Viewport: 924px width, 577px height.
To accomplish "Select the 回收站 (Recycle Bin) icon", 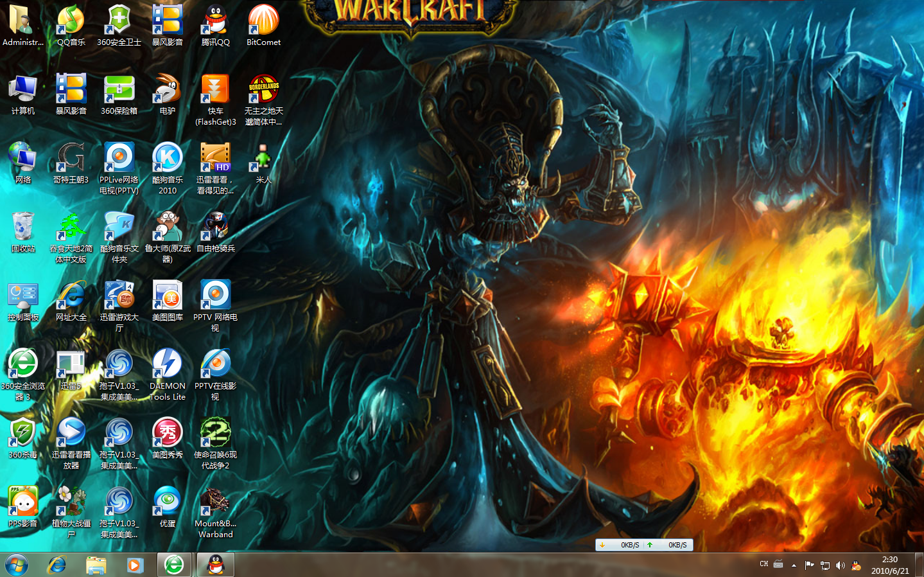I will tap(23, 232).
